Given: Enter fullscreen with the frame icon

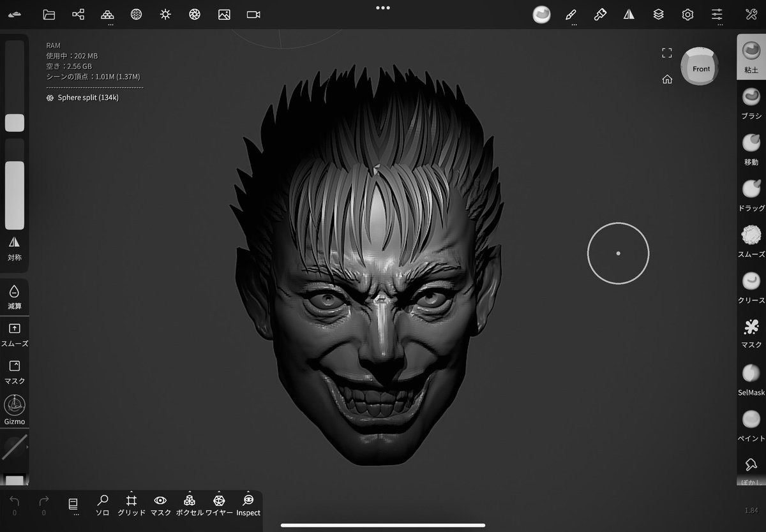Looking at the screenshot, I should click(667, 53).
